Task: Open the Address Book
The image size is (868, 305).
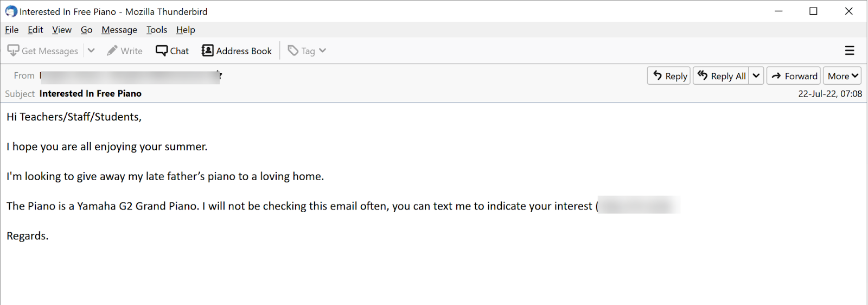Action: (x=237, y=50)
